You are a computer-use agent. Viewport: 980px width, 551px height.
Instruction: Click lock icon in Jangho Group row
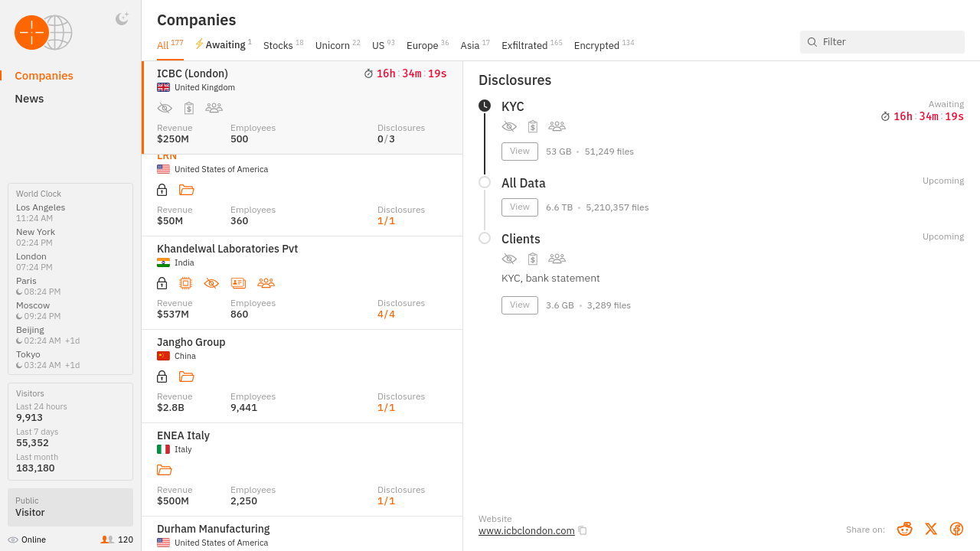pos(162,377)
